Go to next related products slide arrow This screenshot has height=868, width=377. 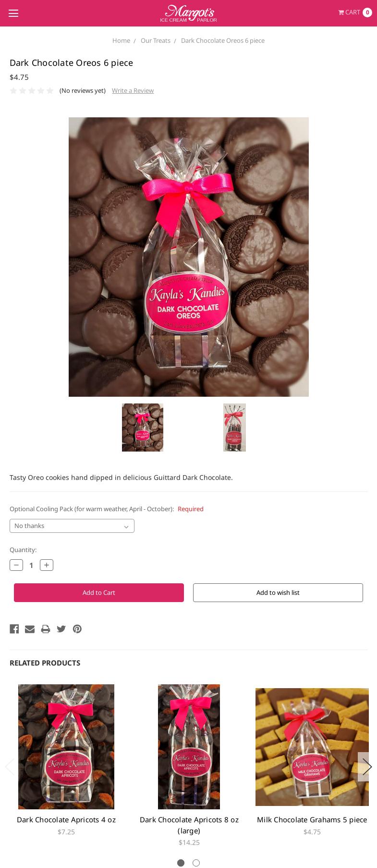point(366,767)
